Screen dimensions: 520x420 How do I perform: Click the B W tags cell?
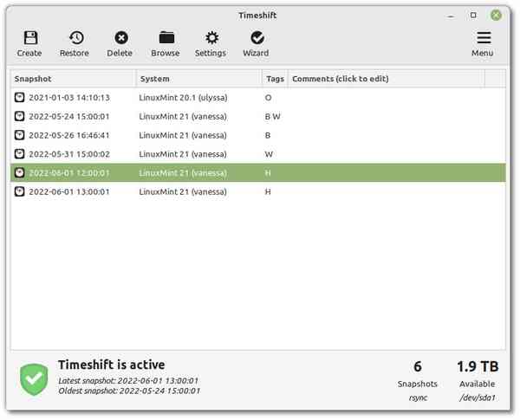[273, 116]
